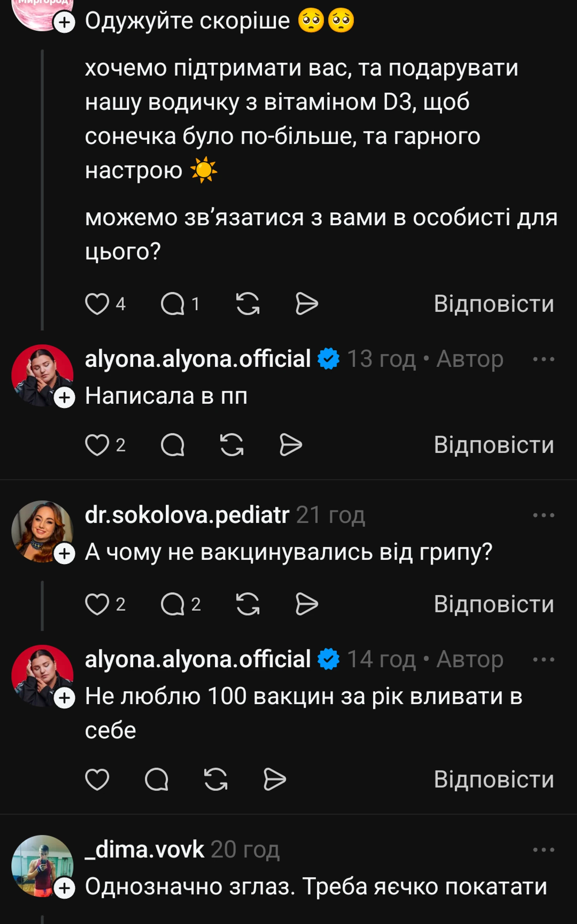Viewport: 577px width, 924px height.
Task: Open more options on dr.sokolova.pediatr comment
Action: click(544, 515)
